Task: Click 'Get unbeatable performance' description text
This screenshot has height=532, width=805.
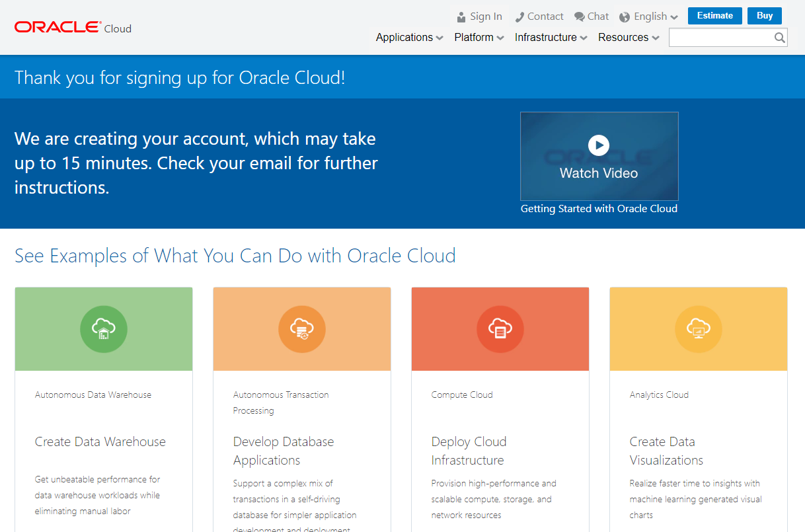Action: (98, 495)
